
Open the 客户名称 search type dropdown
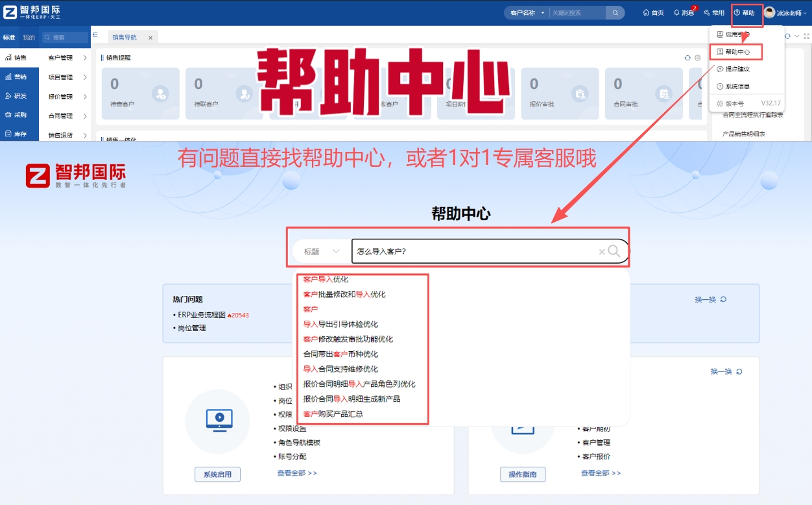coord(527,13)
